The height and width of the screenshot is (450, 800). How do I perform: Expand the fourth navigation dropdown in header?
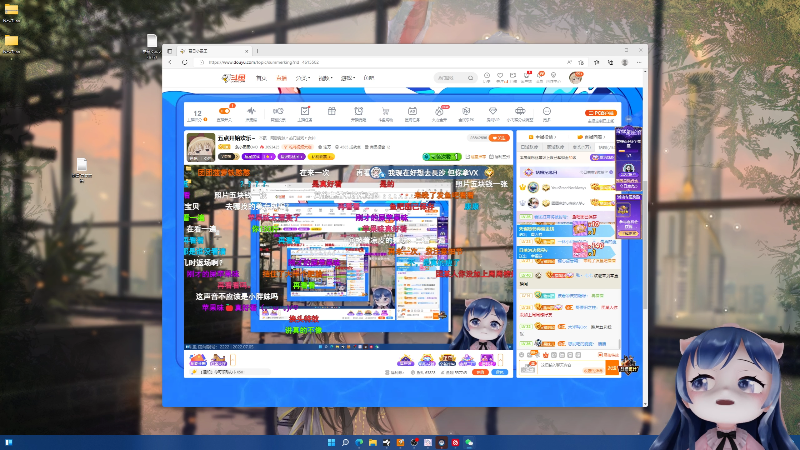coord(324,78)
